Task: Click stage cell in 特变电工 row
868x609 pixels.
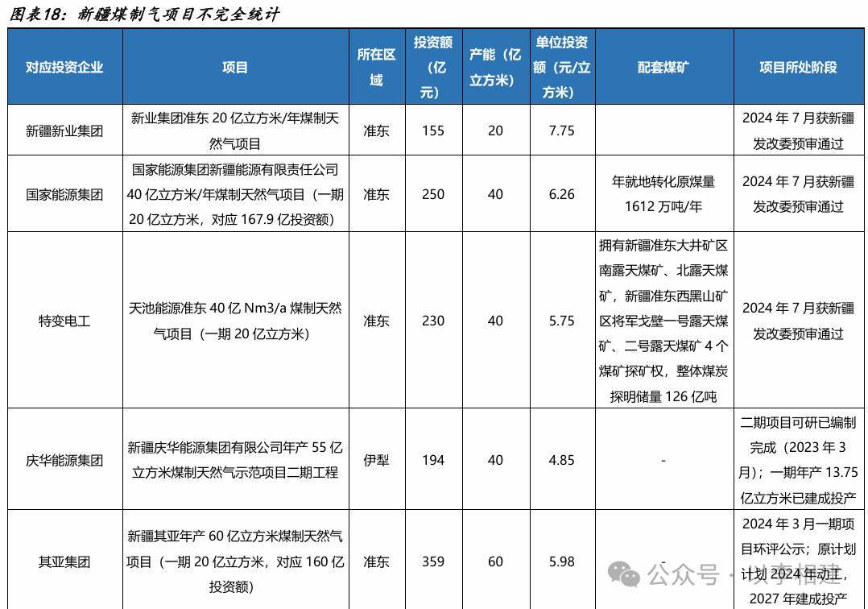Action: click(x=798, y=321)
